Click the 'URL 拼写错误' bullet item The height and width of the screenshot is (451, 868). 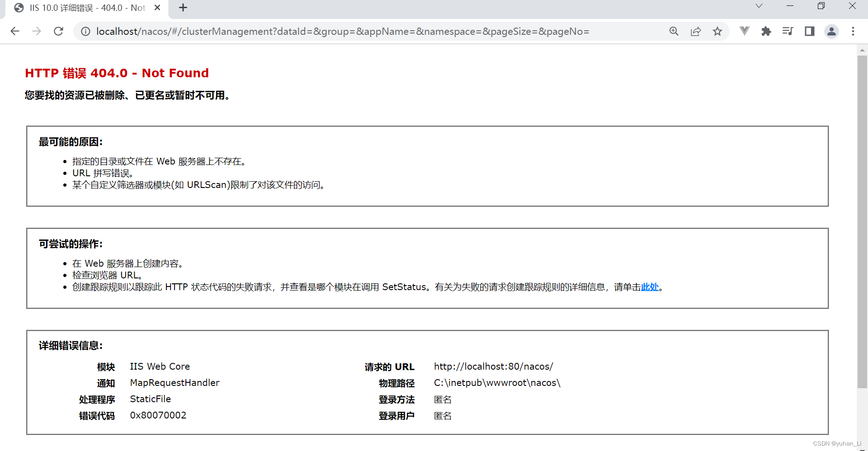click(x=103, y=173)
